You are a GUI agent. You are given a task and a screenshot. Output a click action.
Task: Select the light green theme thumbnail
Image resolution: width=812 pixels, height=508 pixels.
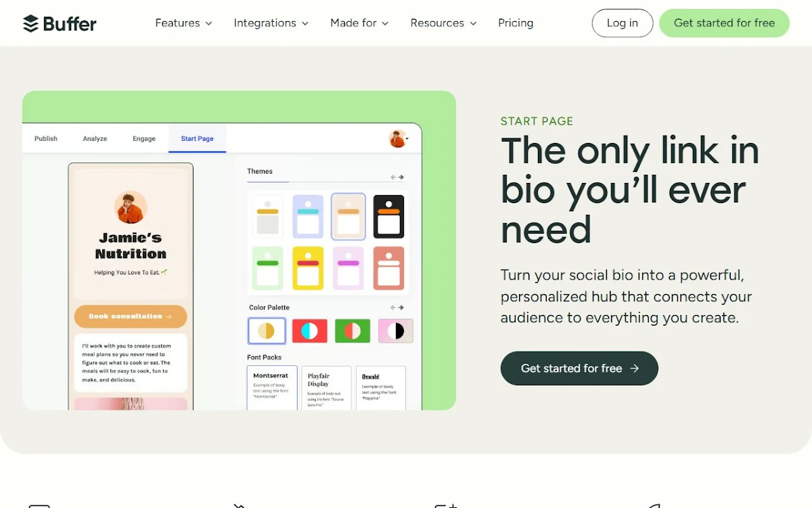click(x=268, y=268)
